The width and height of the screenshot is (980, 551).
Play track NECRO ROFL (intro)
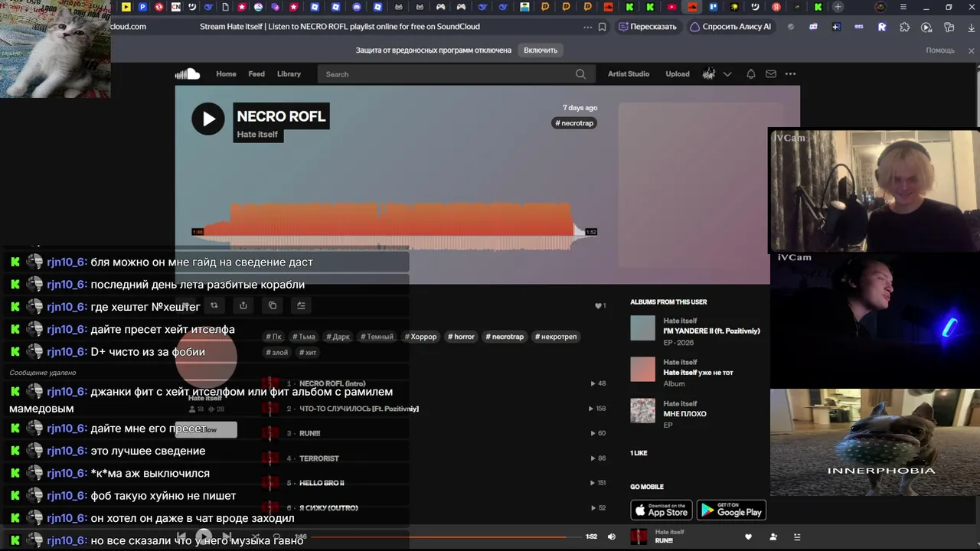(332, 383)
